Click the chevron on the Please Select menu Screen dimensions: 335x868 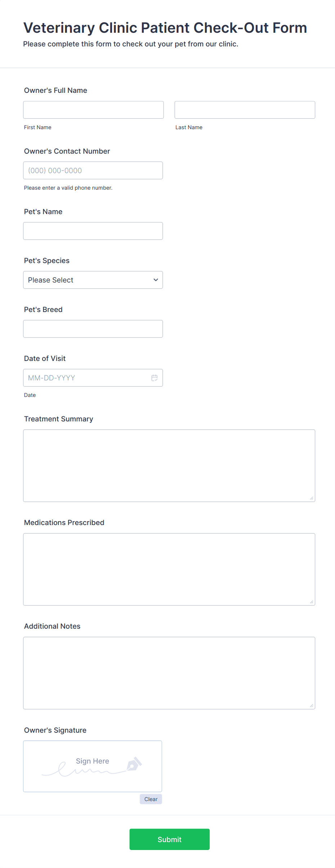(156, 280)
